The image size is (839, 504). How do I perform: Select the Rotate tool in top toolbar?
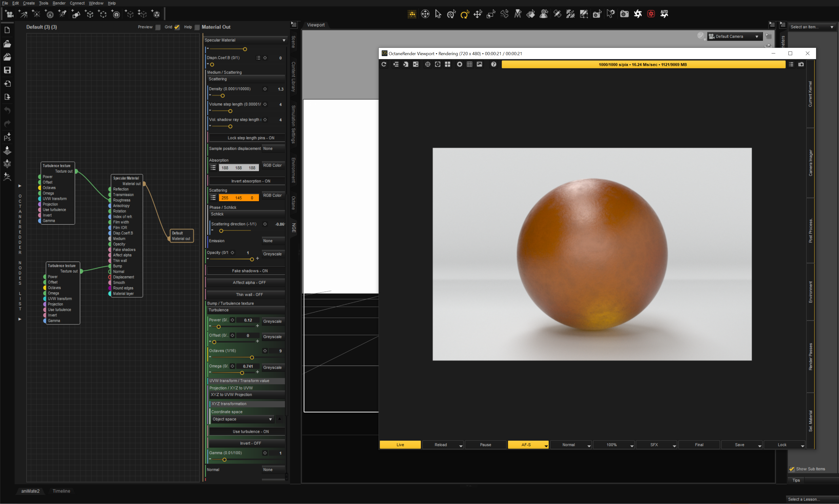click(x=464, y=14)
